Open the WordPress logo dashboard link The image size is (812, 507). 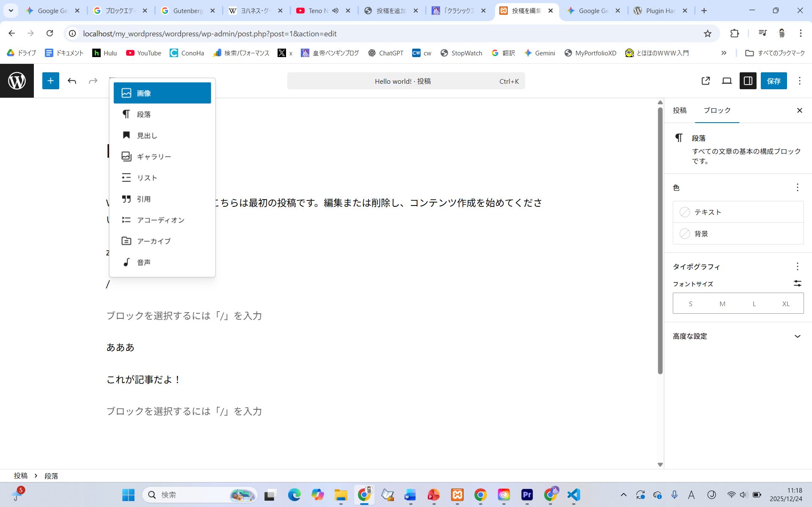coord(17,81)
